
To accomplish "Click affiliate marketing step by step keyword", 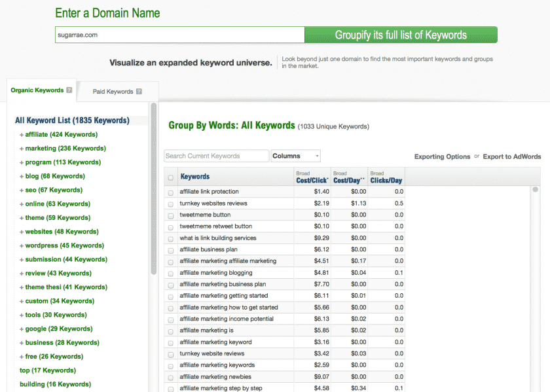I will (221, 388).
